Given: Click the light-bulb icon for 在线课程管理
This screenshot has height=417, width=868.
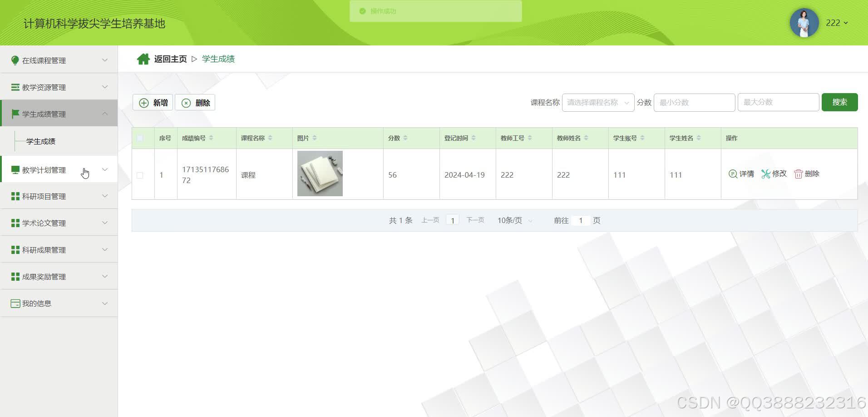Looking at the screenshot, I should pos(15,60).
